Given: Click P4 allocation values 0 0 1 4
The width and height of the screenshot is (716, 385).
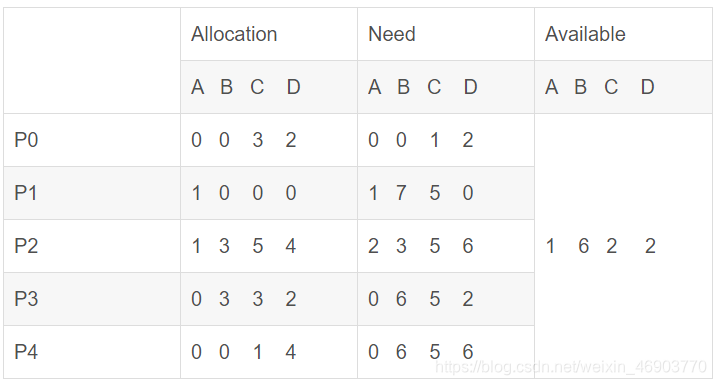Looking at the screenshot, I should coord(244,352).
